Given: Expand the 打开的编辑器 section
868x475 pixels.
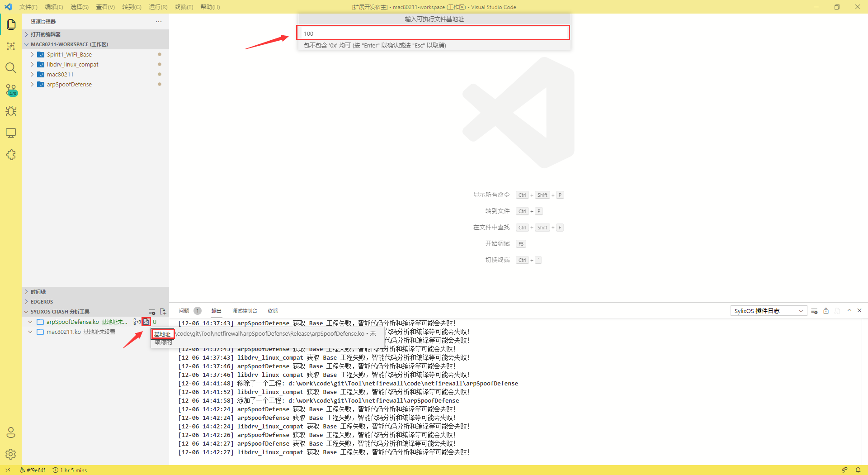Looking at the screenshot, I should (95, 34).
